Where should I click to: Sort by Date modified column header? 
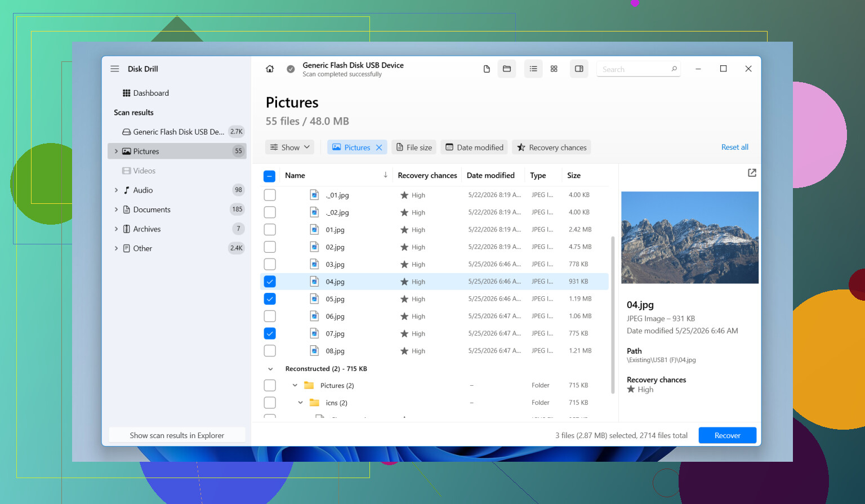click(x=491, y=175)
